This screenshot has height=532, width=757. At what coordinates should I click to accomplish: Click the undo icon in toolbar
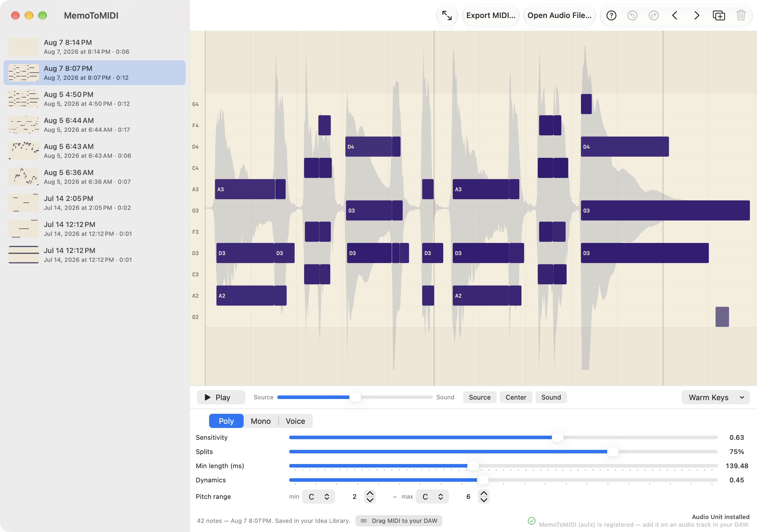click(632, 15)
